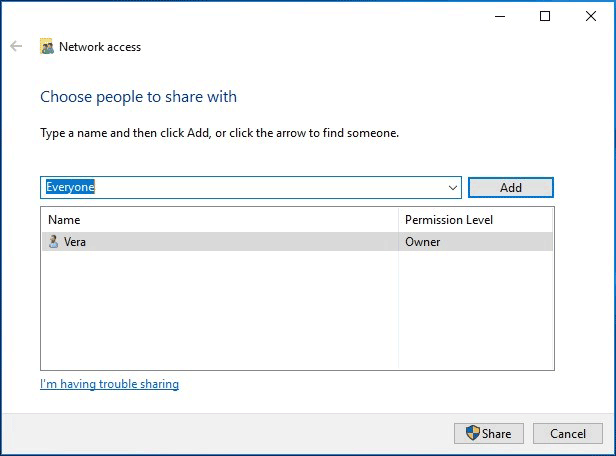The width and height of the screenshot is (616, 456).
Task: Click the back arrow in the header
Action: [x=16, y=47]
